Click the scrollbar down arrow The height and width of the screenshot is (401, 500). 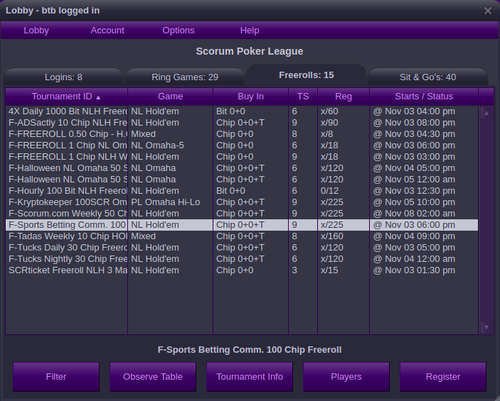pyautogui.click(x=486, y=327)
